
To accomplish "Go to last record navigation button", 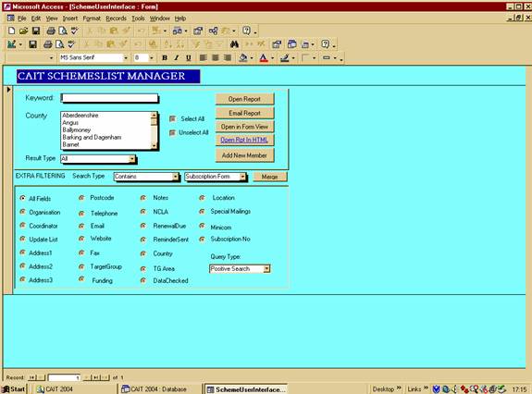I will (96, 377).
